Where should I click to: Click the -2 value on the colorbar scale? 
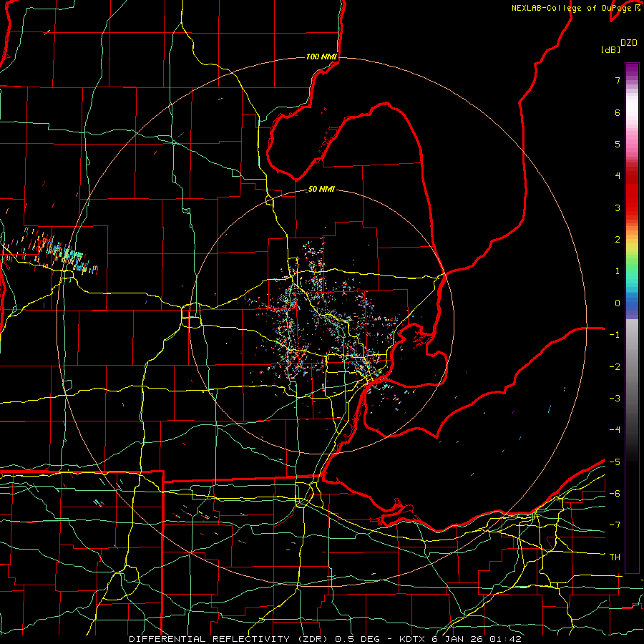coord(615,367)
